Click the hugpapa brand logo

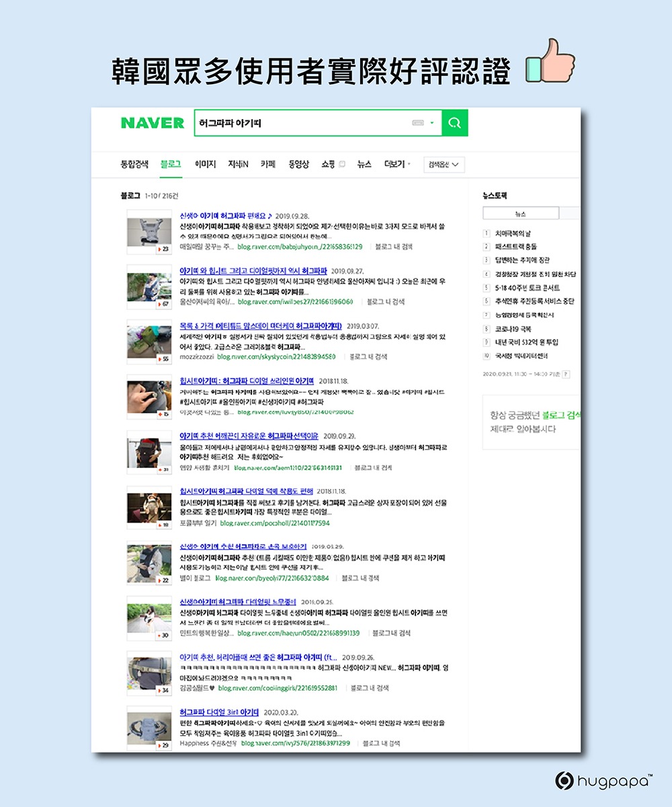click(x=603, y=780)
